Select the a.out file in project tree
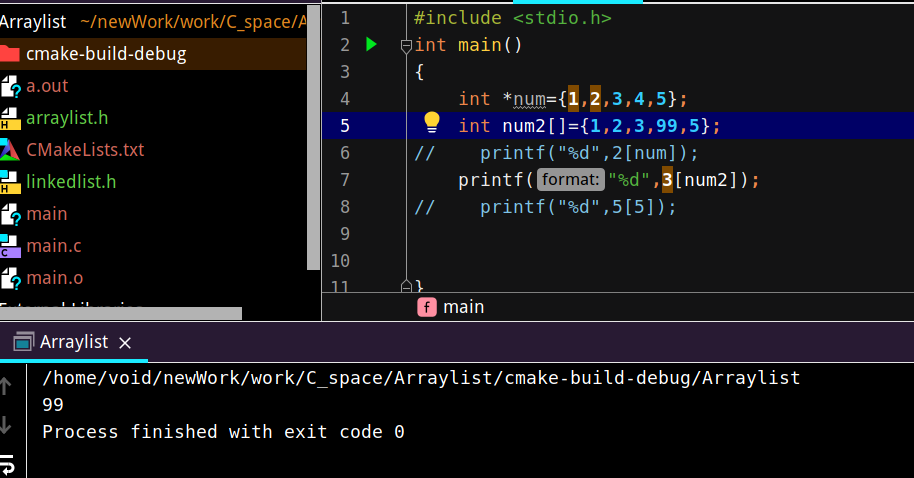914x478 pixels. [x=47, y=86]
